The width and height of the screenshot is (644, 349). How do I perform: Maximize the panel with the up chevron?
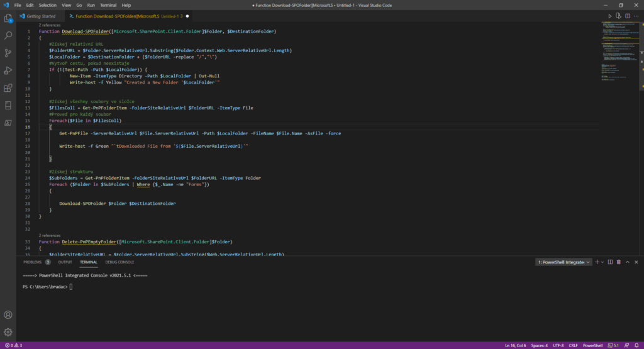coord(628,262)
